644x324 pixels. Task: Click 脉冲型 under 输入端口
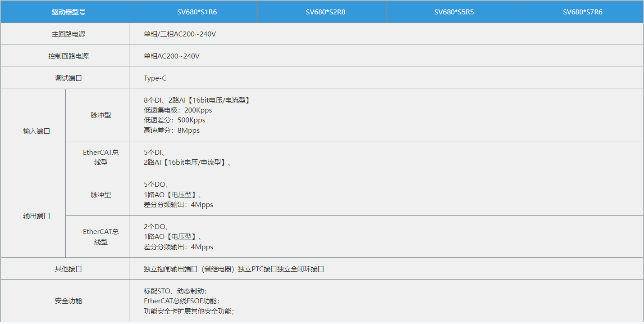click(100, 115)
